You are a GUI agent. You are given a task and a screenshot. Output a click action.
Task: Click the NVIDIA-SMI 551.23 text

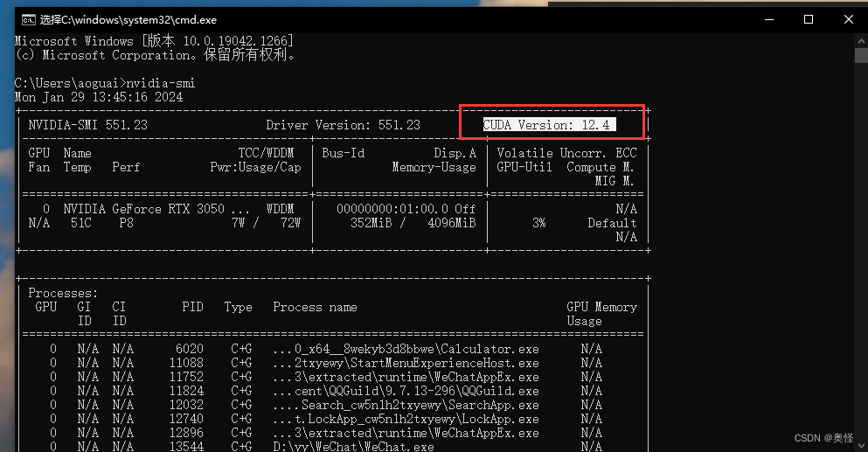click(x=88, y=125)
